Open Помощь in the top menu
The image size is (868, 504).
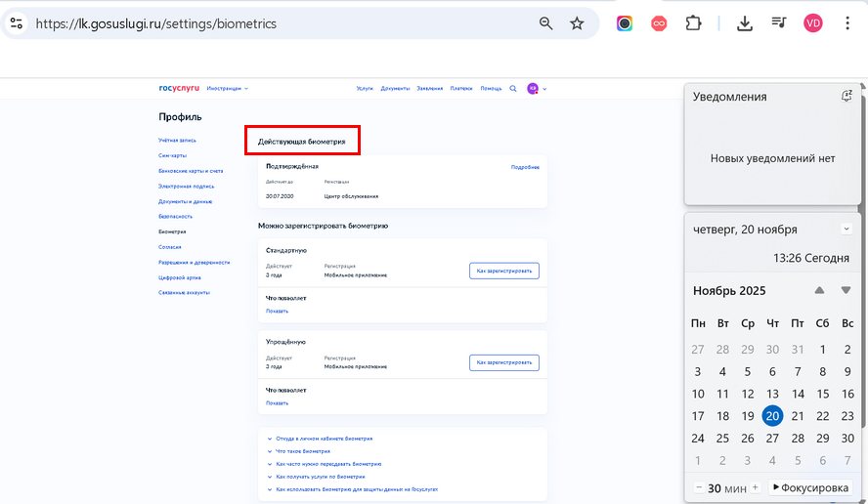tap(491, 89)
